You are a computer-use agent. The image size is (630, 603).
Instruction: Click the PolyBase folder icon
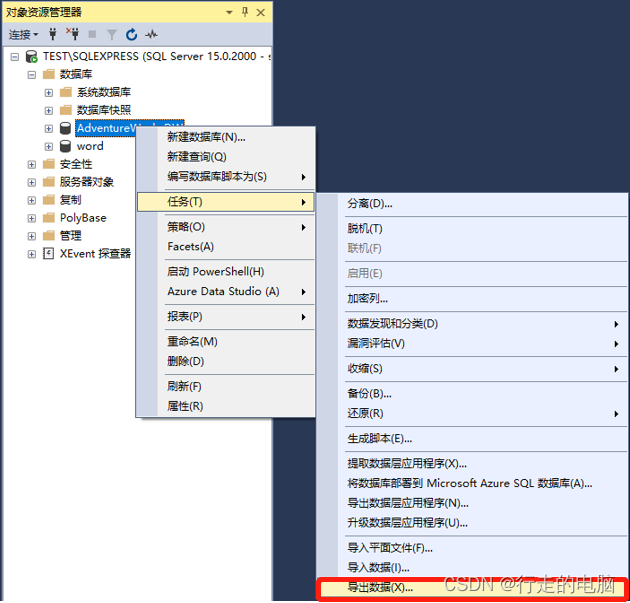49,218
